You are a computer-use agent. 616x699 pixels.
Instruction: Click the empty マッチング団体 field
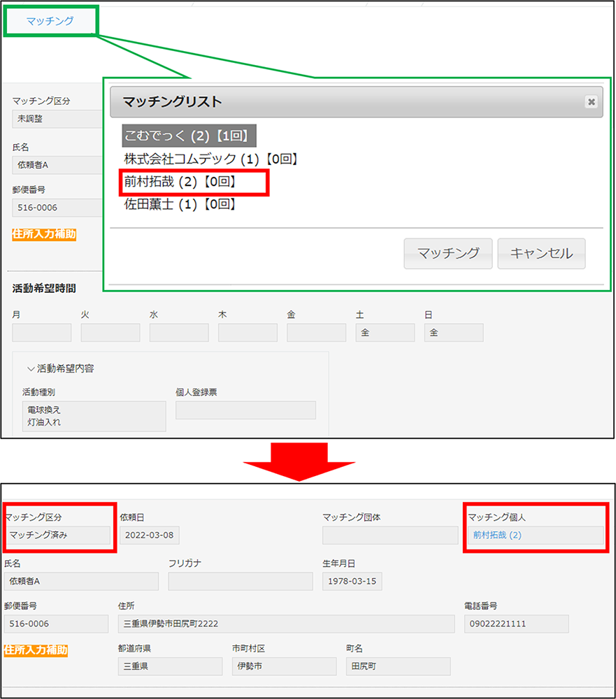pyautogui.click(x=389, y=535)
